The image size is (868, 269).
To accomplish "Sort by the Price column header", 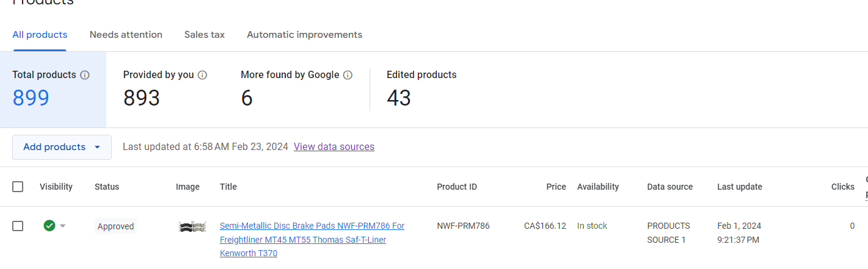I will tap(556, 187).
